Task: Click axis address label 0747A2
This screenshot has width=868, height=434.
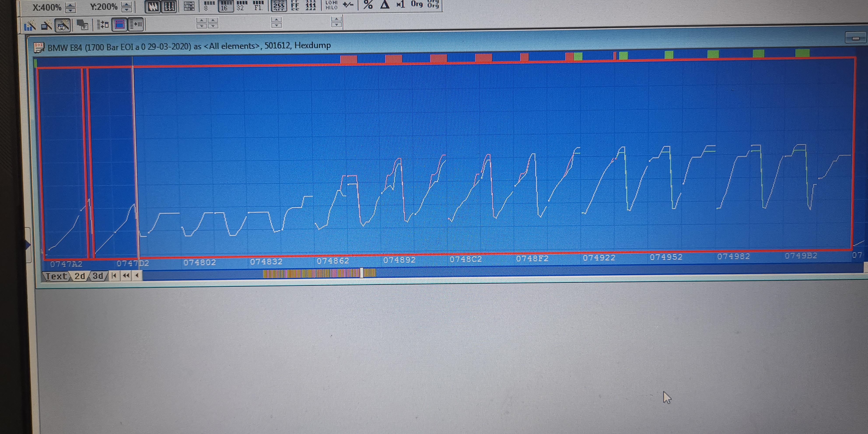Action: click(x=66, y=264)
